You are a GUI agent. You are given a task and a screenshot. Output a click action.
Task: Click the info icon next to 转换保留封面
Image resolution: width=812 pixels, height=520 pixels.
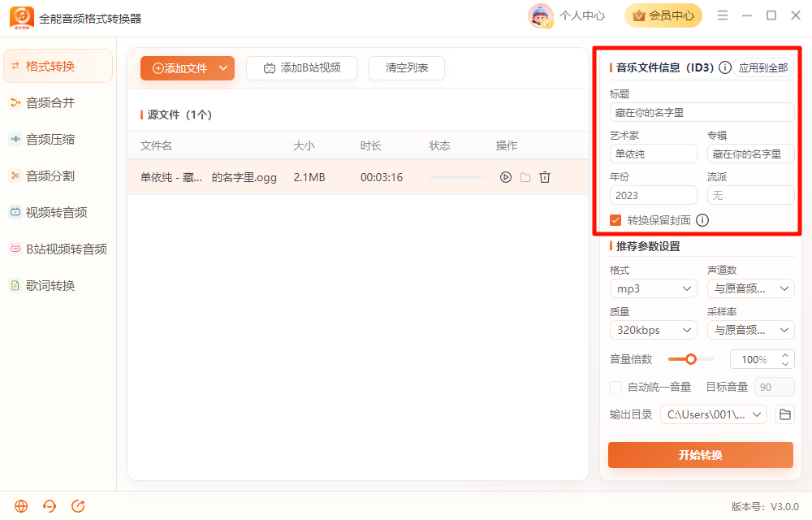pos(702,220)
